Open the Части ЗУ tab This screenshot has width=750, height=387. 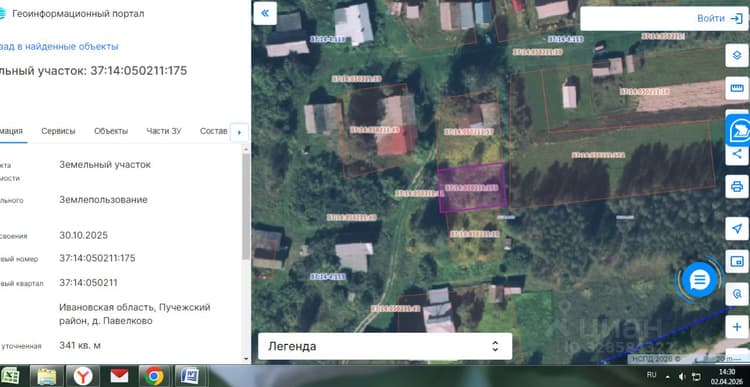pos(164,131)
